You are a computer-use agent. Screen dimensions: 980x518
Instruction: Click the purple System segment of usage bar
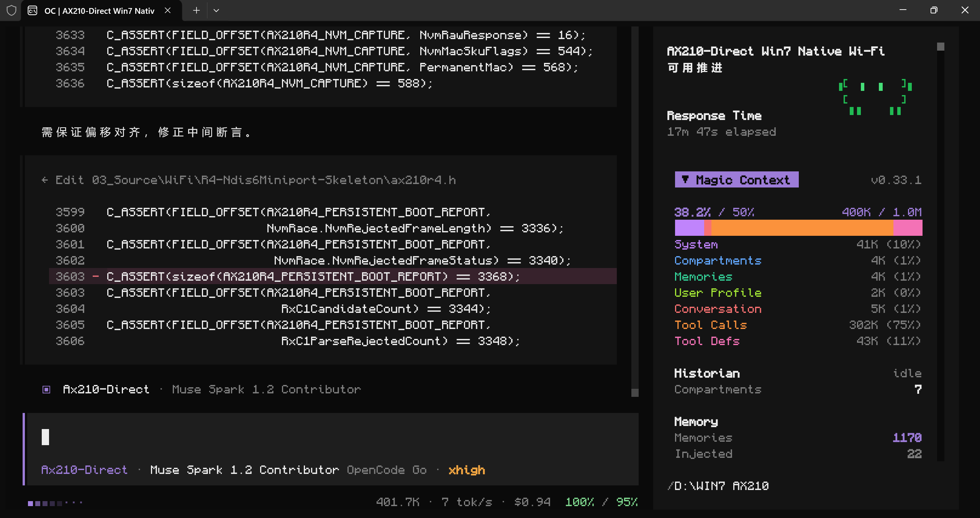[x=689, y=228]
